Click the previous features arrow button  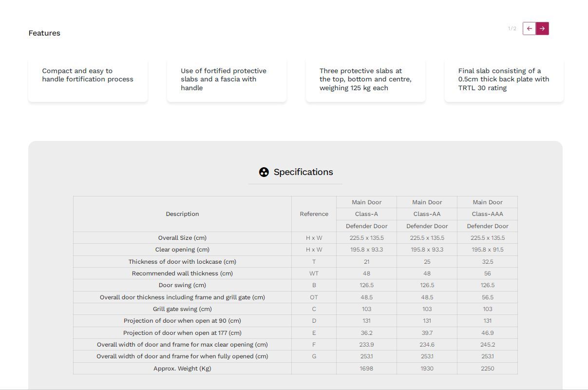click(529, 28)
